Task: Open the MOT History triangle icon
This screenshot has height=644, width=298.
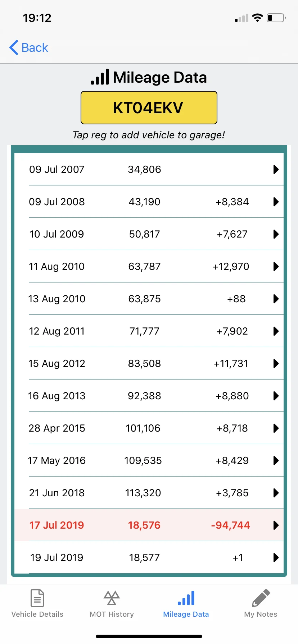Action: pos(112,598)
